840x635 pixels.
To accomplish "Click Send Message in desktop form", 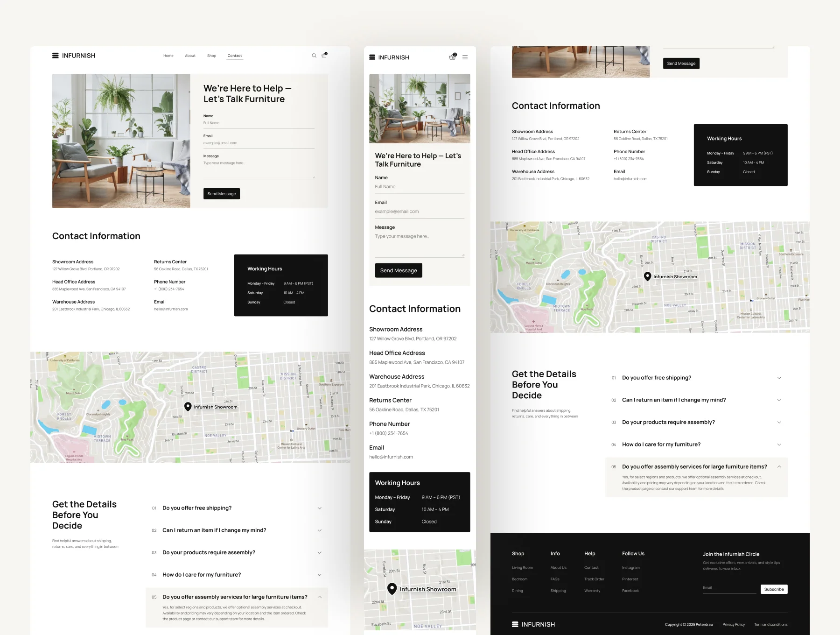I will (222, 194).
